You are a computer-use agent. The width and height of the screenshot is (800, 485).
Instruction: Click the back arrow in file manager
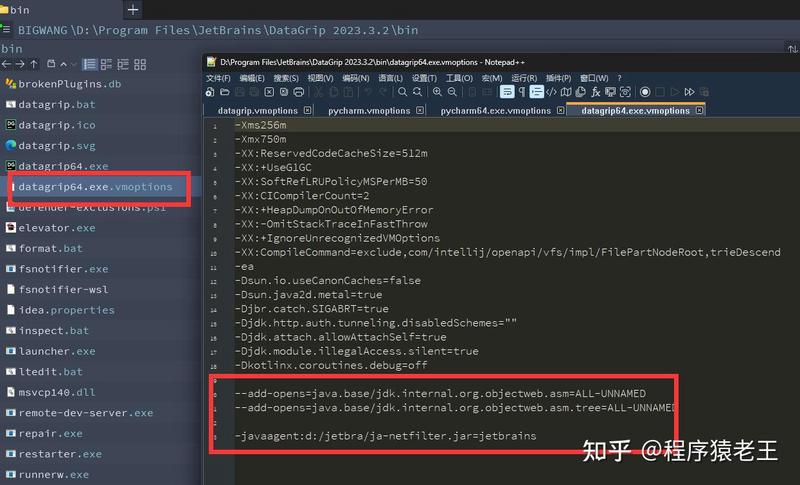(x=6, y=64)
